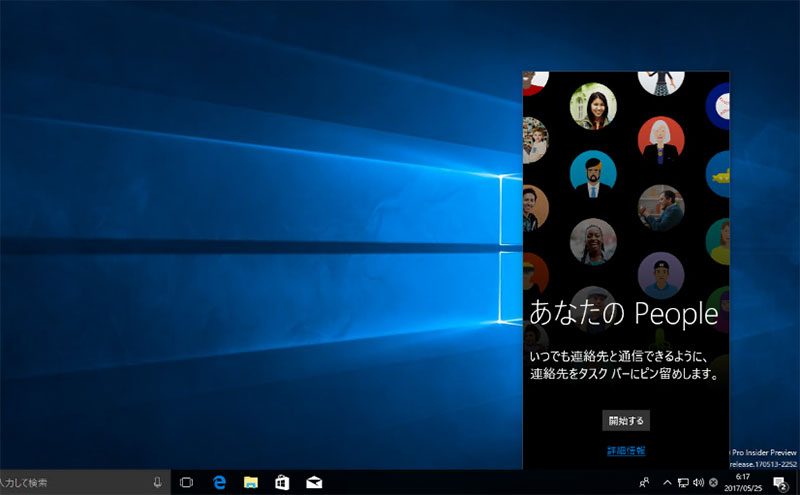Click the People icon in the taskbar
The image size is (800, 495).
(x=644, y=482)
